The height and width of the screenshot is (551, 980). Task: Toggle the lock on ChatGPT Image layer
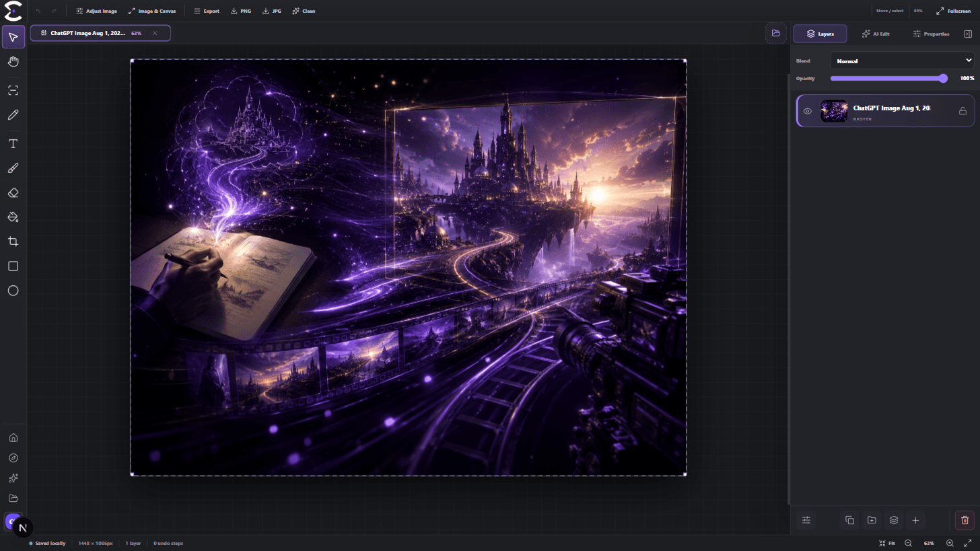(x=963, y=111)
